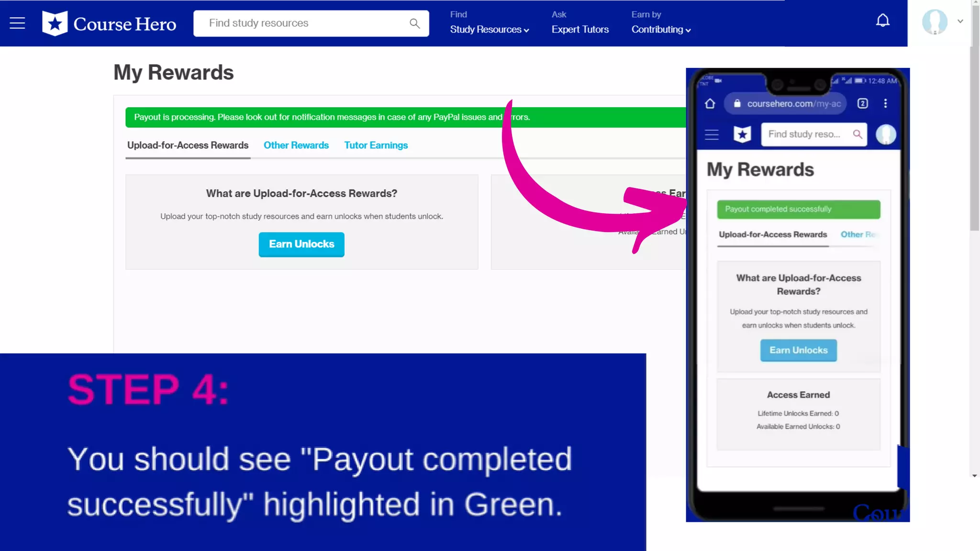Click home icon in phone browser
The height and width of the screenshot is (551, 980).
point(710,104)
